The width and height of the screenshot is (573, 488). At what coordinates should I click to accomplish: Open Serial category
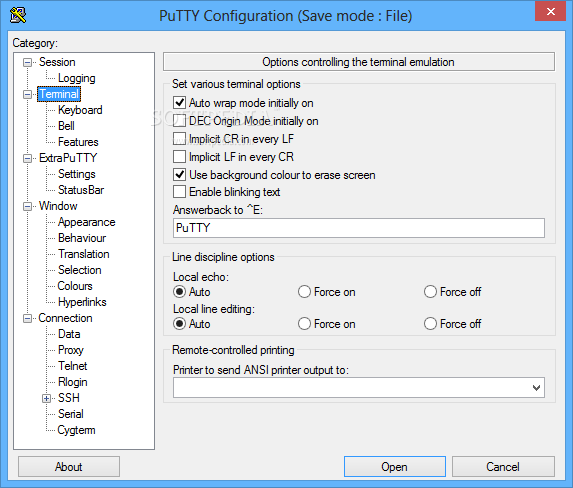pyautogui.click(x=71, y=414)
